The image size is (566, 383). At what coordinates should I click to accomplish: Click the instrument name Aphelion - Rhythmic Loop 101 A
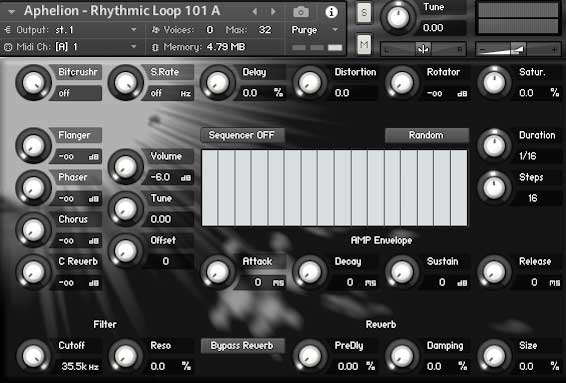[x=122, y=11]
